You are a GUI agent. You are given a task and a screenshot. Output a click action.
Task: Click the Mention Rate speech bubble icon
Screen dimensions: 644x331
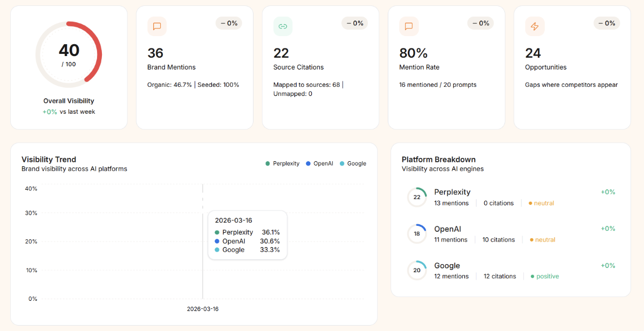click(x=409, y=26)
